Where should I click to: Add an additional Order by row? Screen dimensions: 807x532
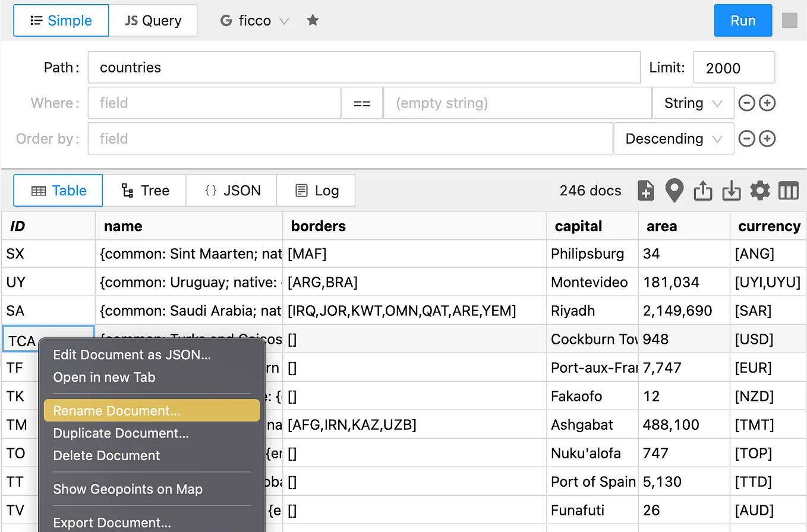[767, 138]
